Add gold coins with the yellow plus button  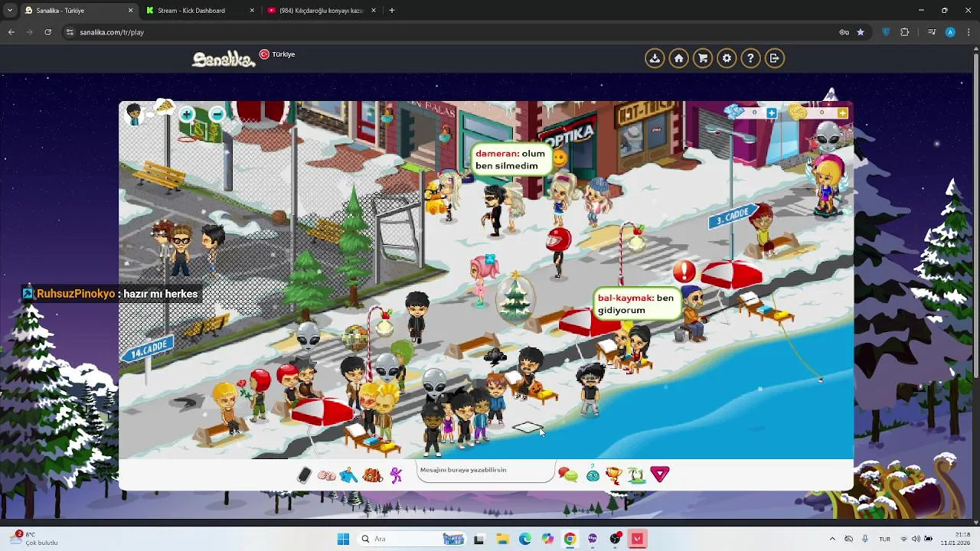click(842, 113)
